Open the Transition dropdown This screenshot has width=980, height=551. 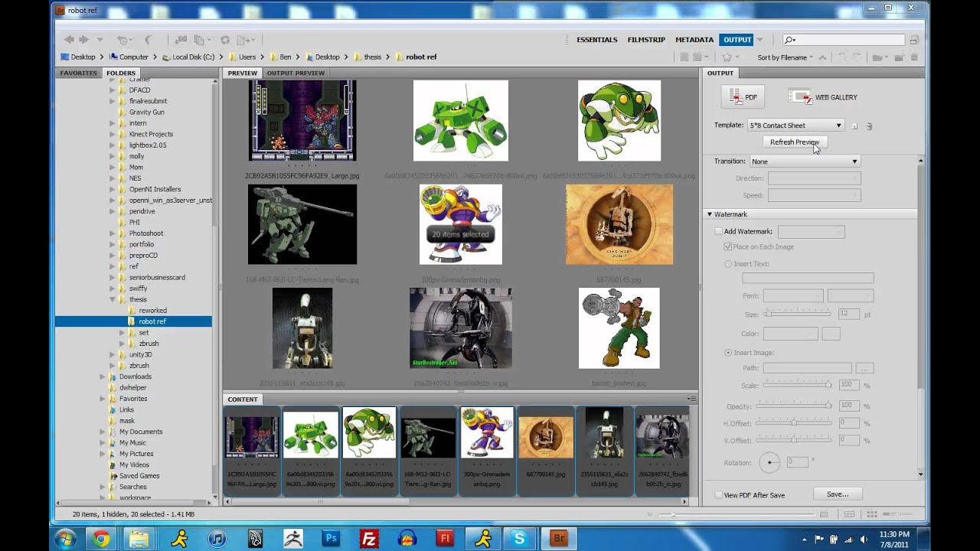[804, 161]
